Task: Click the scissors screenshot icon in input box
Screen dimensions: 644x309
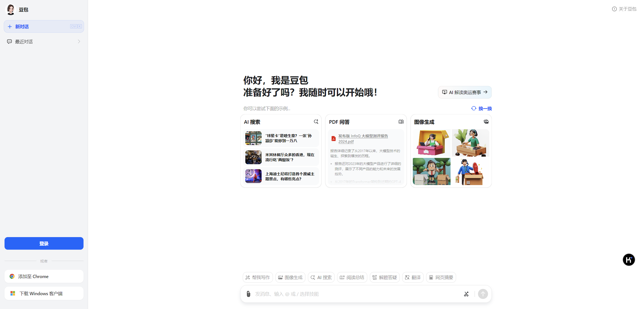Action: coord(466,294)
